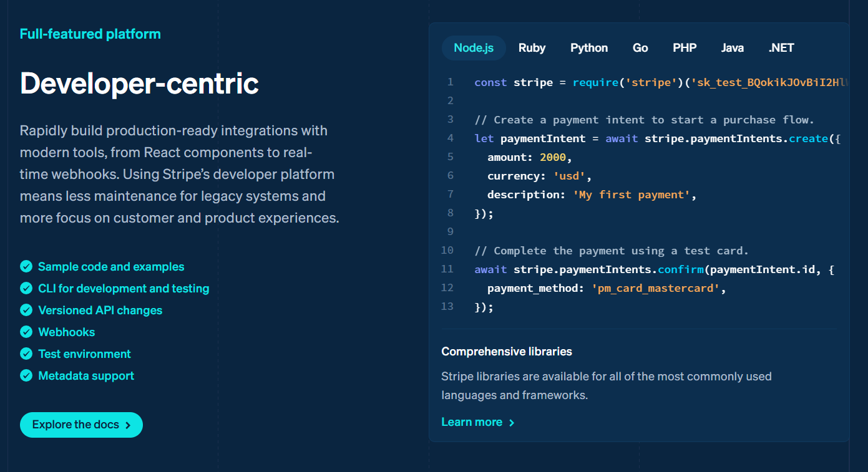Click the Metadata support list item text
This screenshot has height=472, width=868.
pos(86,376)
